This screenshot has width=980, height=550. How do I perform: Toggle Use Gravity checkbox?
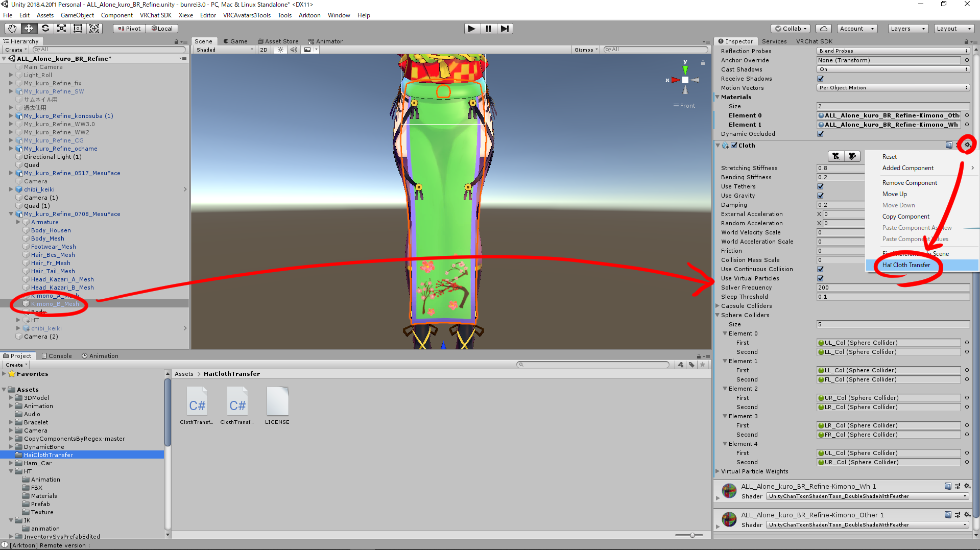pyautogui.click(x=820, y=196)
